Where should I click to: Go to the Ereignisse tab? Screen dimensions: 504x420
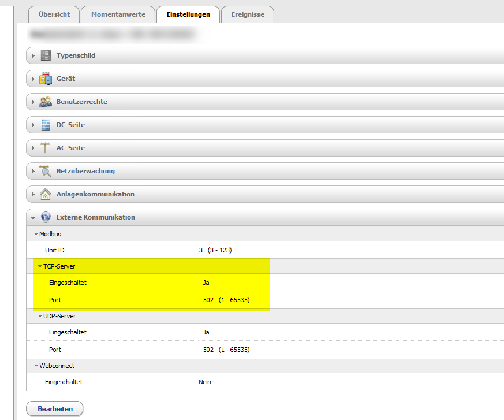click(248, 14)
